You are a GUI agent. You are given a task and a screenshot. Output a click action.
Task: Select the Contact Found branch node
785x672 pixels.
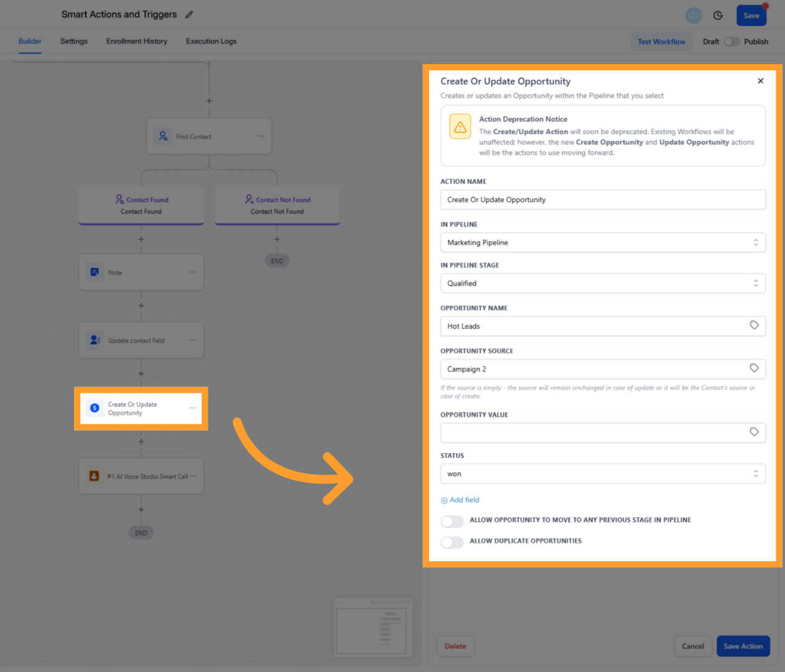pos(141,205)
